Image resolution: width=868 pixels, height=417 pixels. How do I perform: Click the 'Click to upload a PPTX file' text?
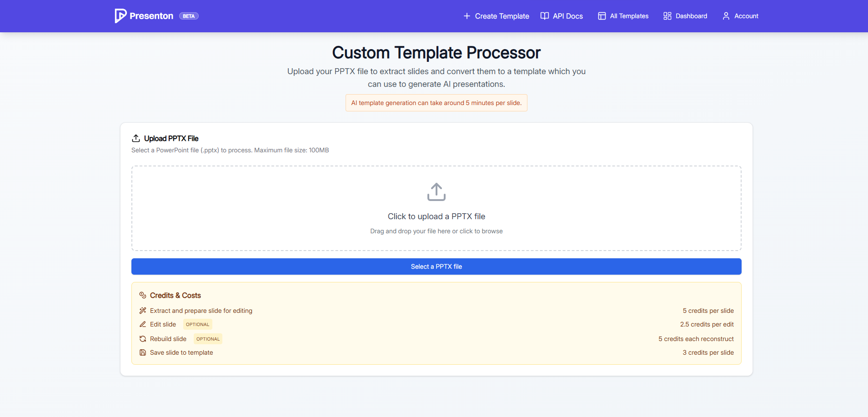pyautogui.click(x=436, y=216)
